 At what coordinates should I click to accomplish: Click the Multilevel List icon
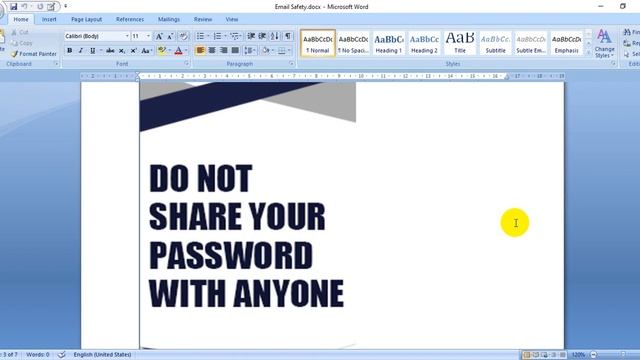point(235,36)
